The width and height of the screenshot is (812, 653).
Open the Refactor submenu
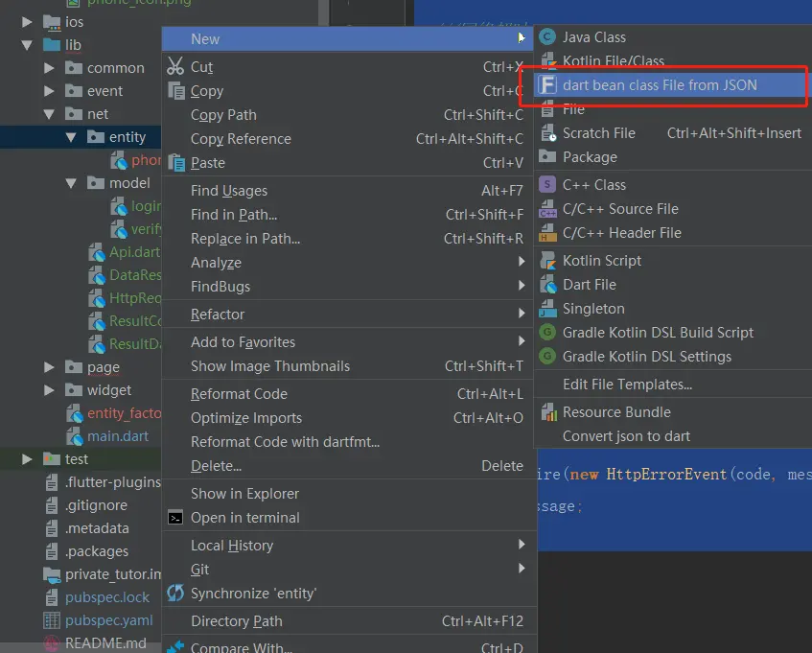347,314
